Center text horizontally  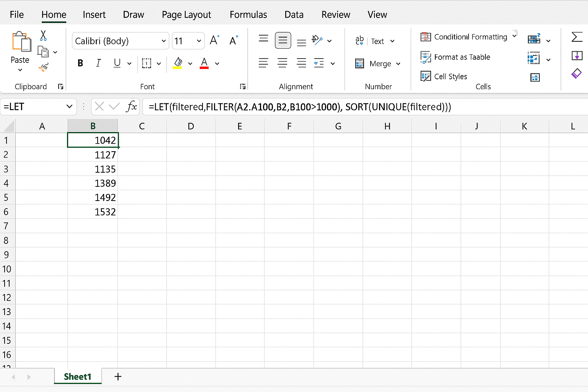click(x=283, y=63)
